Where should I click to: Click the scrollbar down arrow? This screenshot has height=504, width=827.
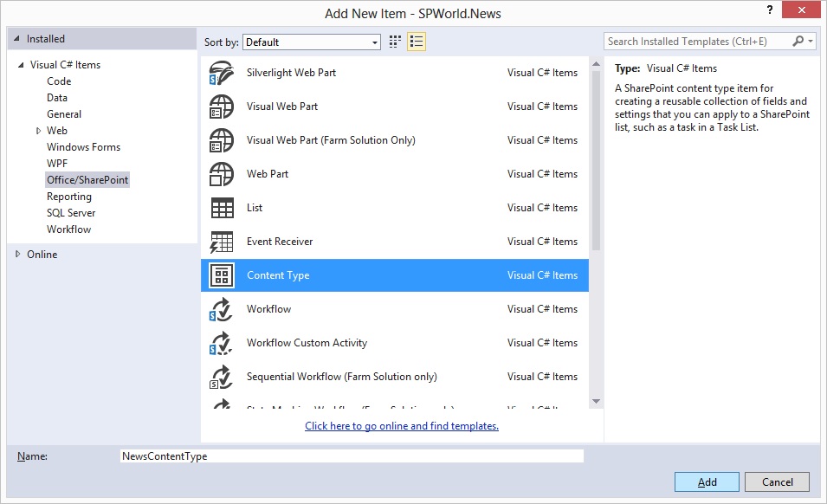pos(596,402)
